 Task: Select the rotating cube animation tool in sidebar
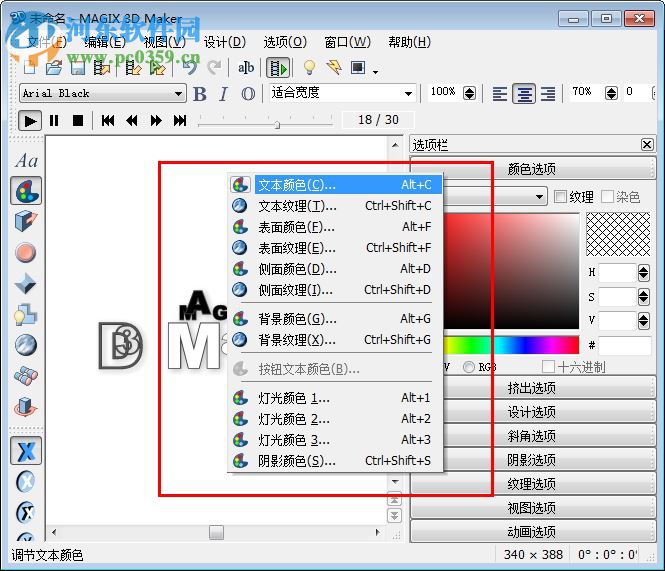25,407
